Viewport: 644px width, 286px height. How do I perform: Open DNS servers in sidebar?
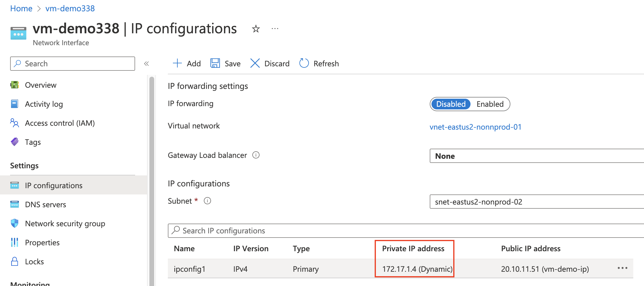pos(46,205)
